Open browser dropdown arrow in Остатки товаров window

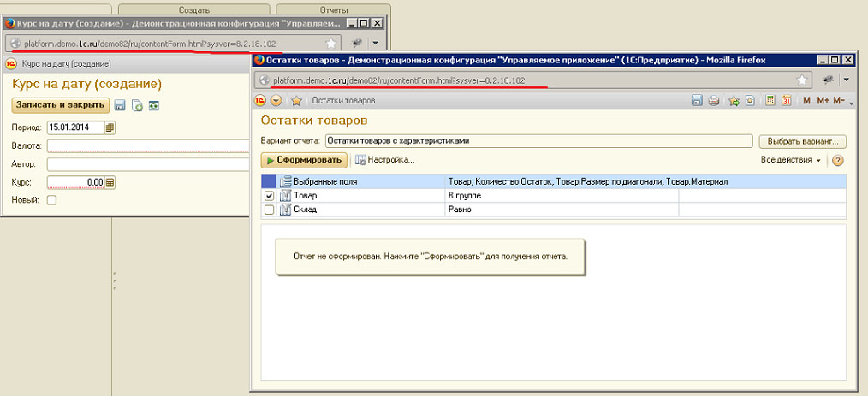click(x=847, y=80)
